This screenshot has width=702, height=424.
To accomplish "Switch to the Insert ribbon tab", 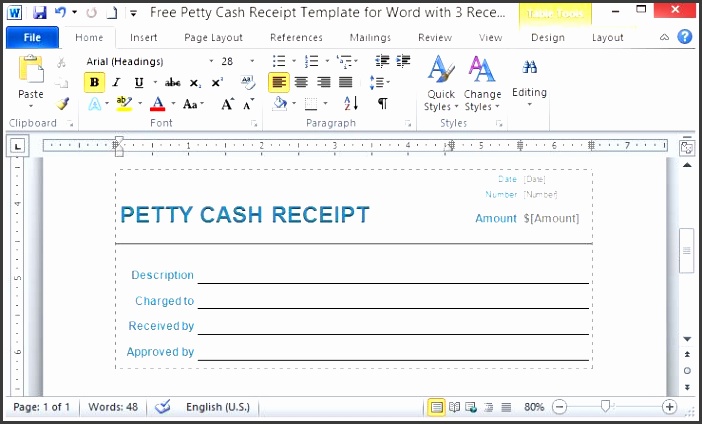I will [143, 38].
